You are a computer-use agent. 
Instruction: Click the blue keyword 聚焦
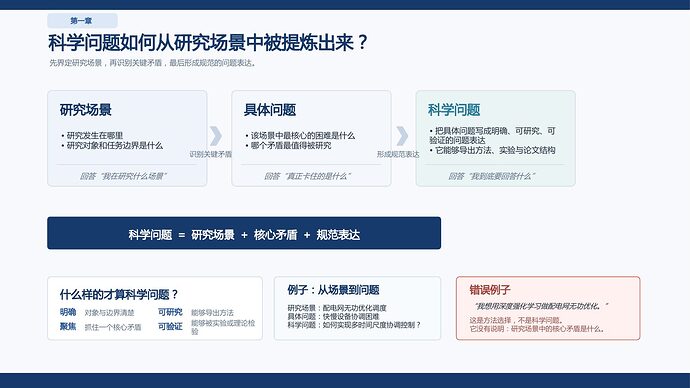click(x=68, y=326)
